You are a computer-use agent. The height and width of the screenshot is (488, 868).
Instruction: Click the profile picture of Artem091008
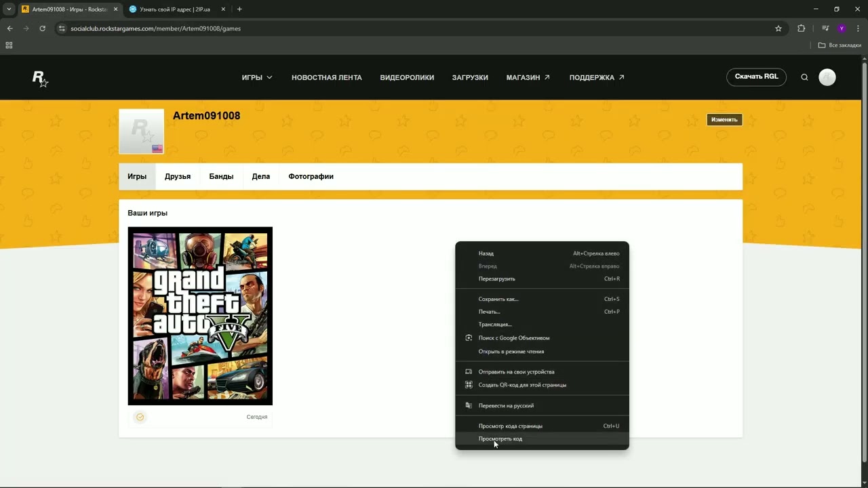pos(142,131)
